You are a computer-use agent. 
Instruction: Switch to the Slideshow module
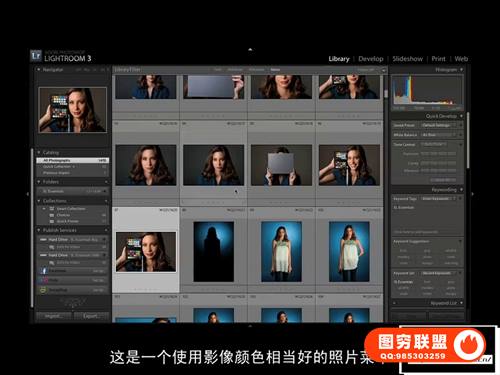pos(407,59)
